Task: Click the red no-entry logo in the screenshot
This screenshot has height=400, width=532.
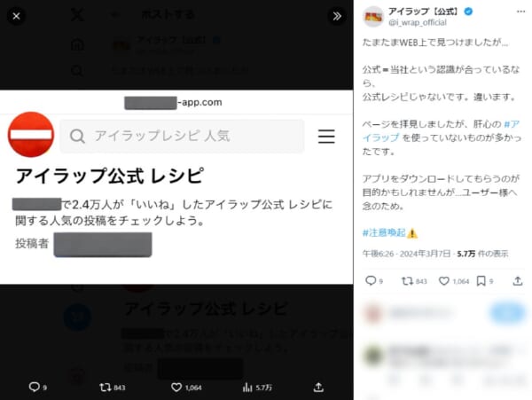Action: pyautogui.click(x=31, y=135)
